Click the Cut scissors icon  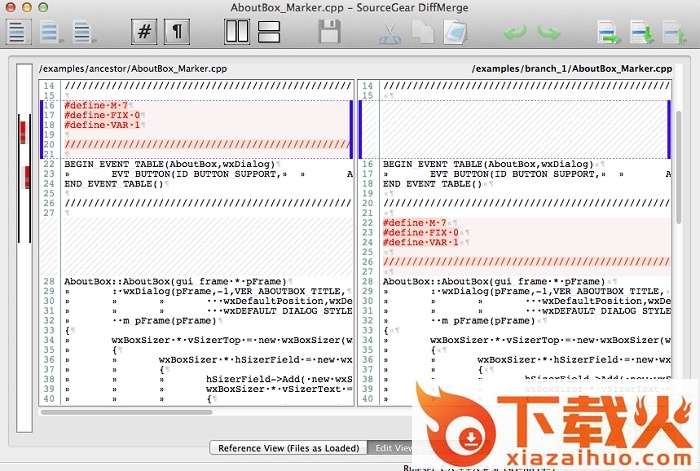coord(390,31)
